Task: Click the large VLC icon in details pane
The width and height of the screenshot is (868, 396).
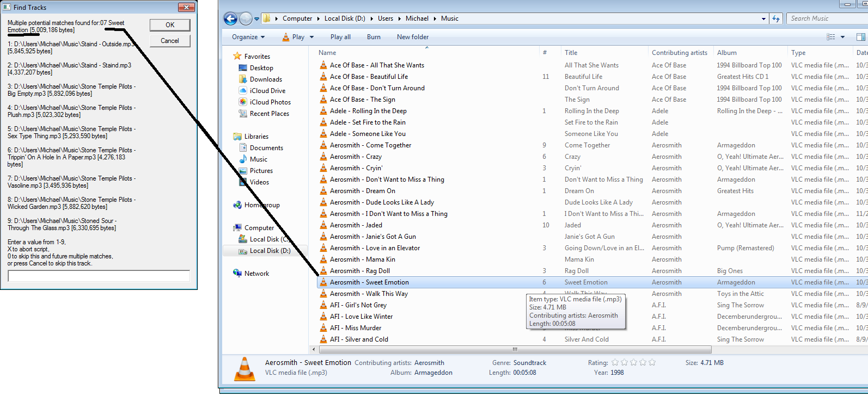Action: coord(244,369)
